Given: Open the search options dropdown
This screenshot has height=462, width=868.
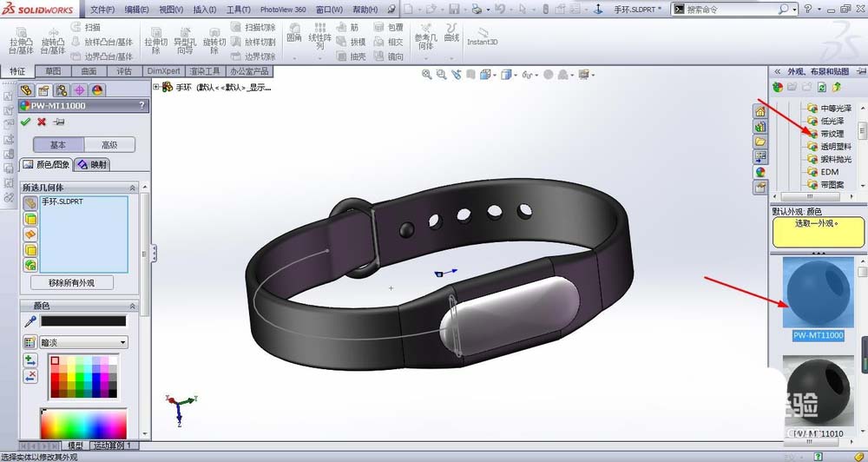Looking at the screenshot, I should pyautogui.click(x=795, y=10).
